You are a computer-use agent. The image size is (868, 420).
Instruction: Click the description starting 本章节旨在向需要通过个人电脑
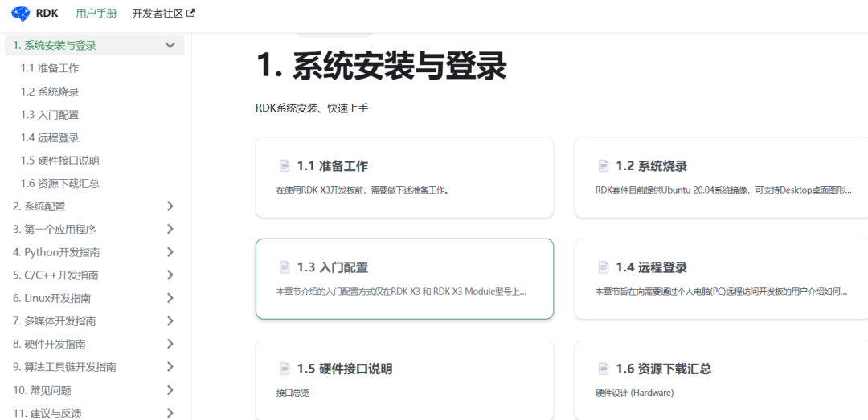[721, 292]
